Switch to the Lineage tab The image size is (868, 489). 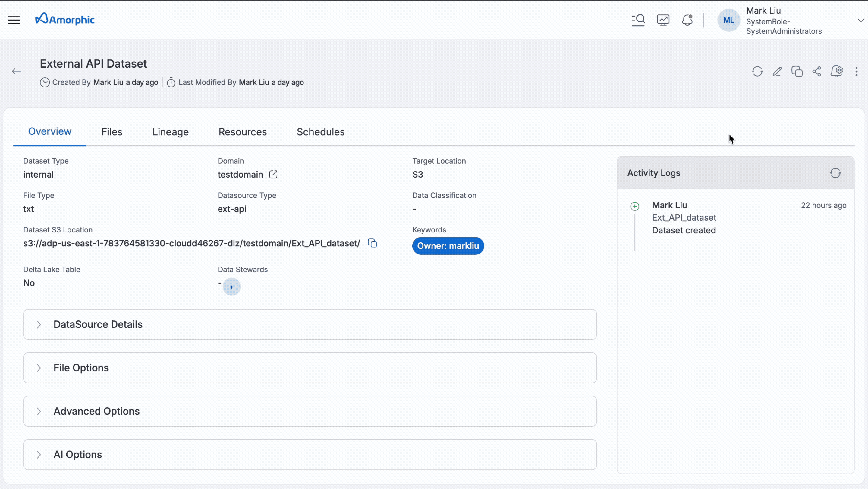(170, 131)
